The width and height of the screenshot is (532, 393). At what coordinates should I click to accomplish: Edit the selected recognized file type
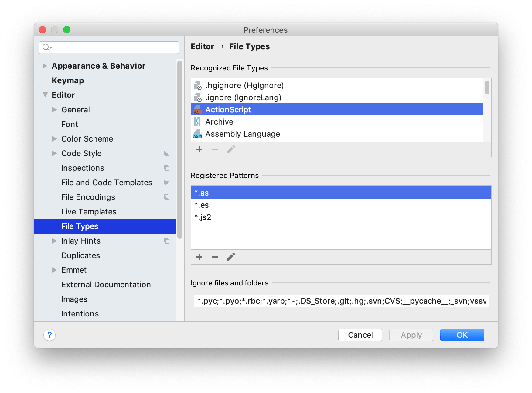click(x=231, y=149)
